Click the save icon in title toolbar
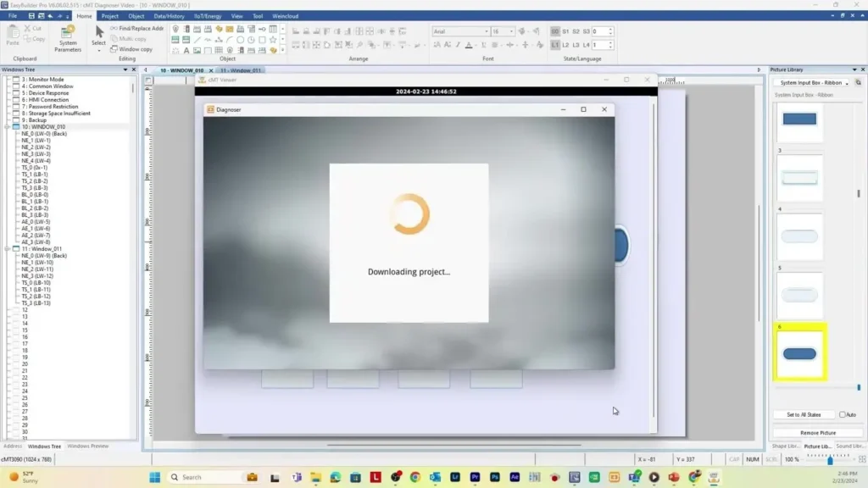 click(x=31, y=15)
